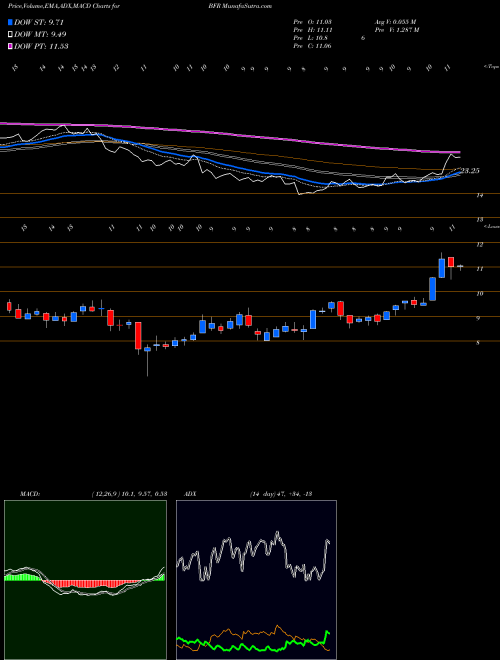Click the last red candlestick near 11

[451, 262]
